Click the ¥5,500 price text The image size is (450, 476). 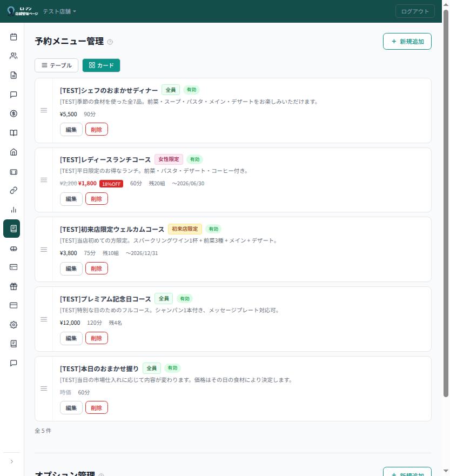point(68,114)
